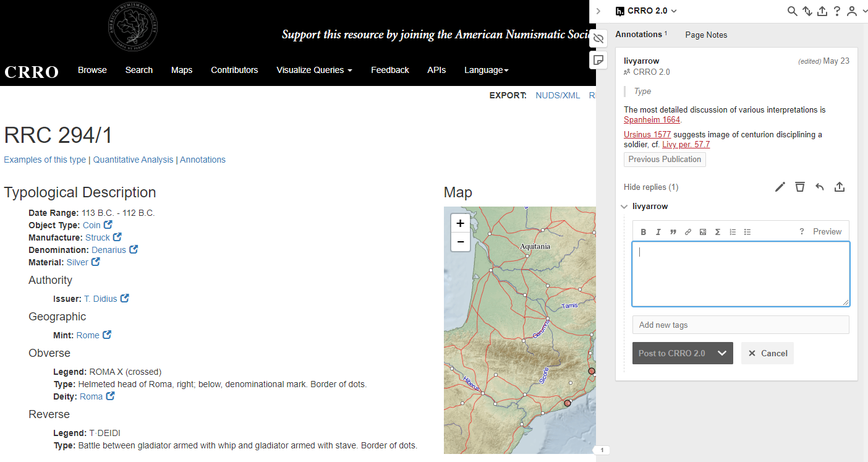The image size is (868, 462).
Task: Open the Contributors menu item
Action: pyautogui.click(x=234, y=70)
